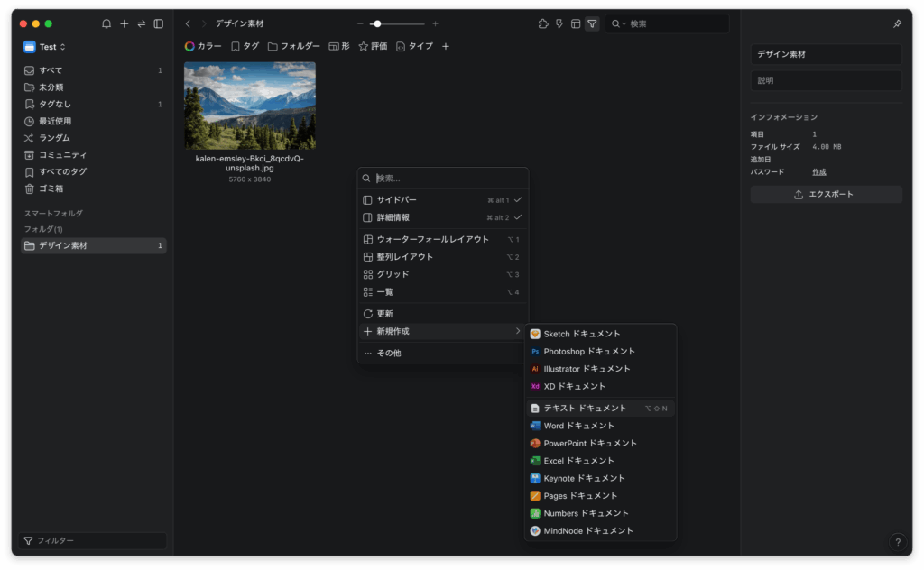Click the notifications bell icon

click(106, 23)
